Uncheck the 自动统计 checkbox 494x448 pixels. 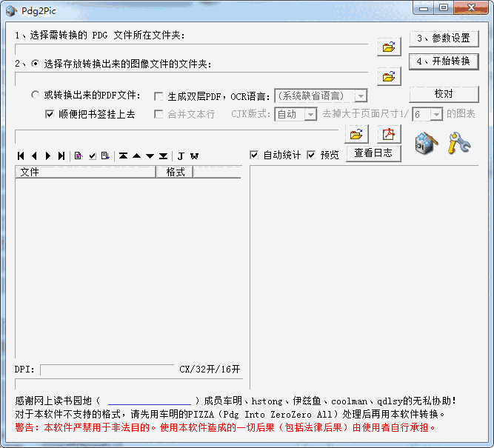pos(254,155)
